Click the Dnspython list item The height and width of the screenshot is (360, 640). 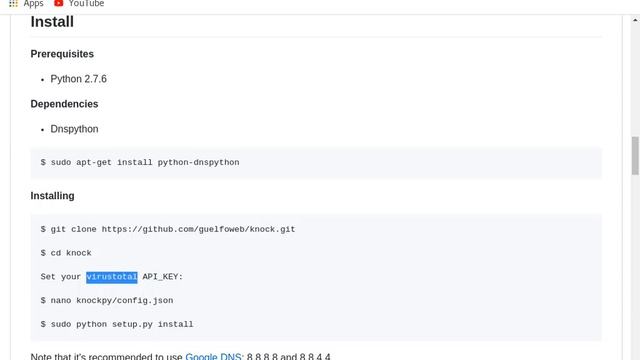pos(74,129)
